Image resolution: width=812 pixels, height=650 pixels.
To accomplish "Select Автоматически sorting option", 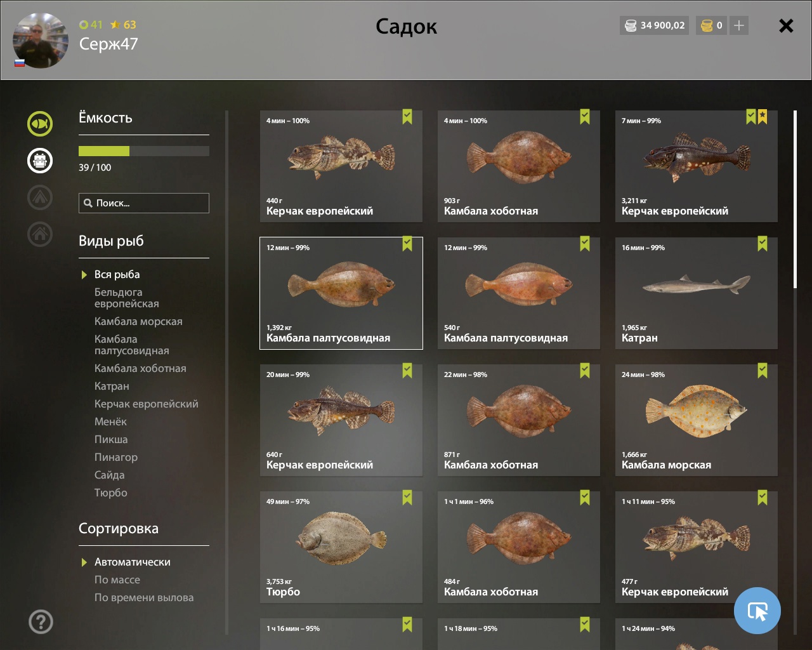I will [133, 562].
